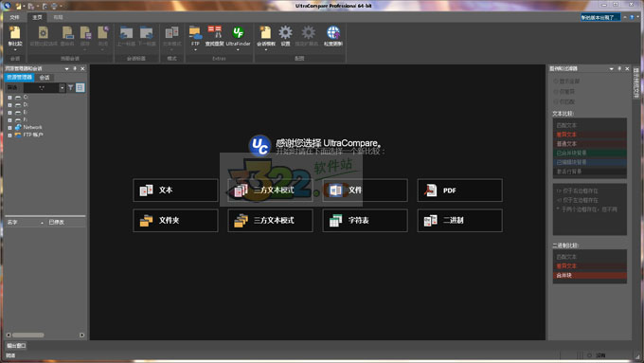
Task: Open the 文件 File ribbon tab
Action: pos(15,17)
